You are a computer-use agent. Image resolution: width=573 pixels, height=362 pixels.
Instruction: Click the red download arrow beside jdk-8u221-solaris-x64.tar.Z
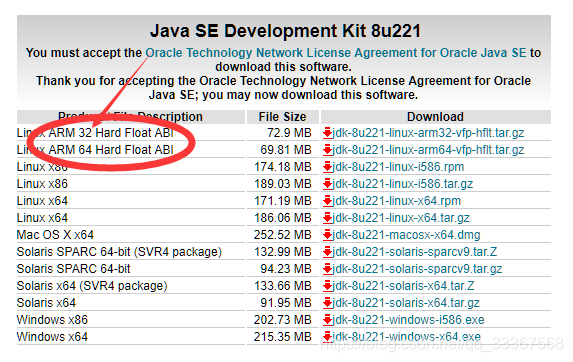coord(327,286)
